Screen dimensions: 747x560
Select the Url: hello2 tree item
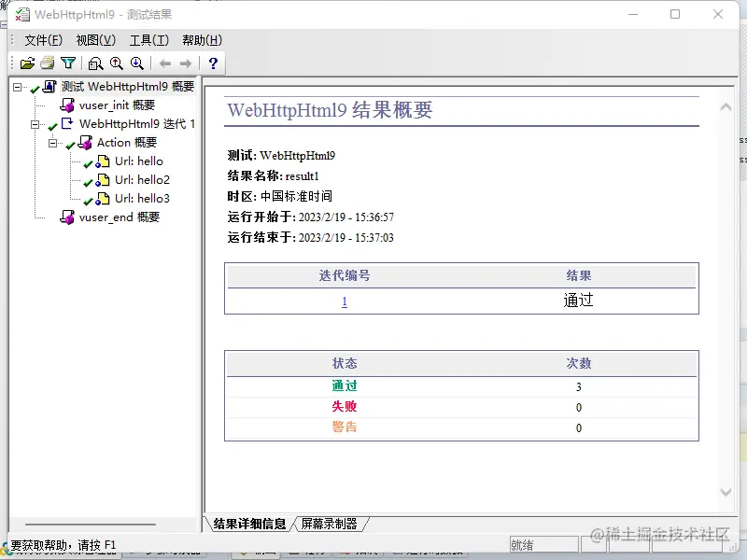142,179
